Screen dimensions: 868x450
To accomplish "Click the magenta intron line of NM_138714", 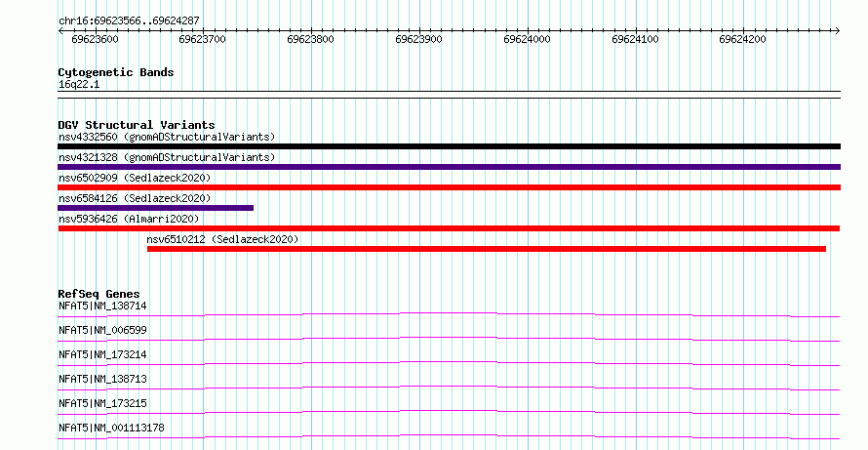I will pyautogui.click(x=449, y=314).
